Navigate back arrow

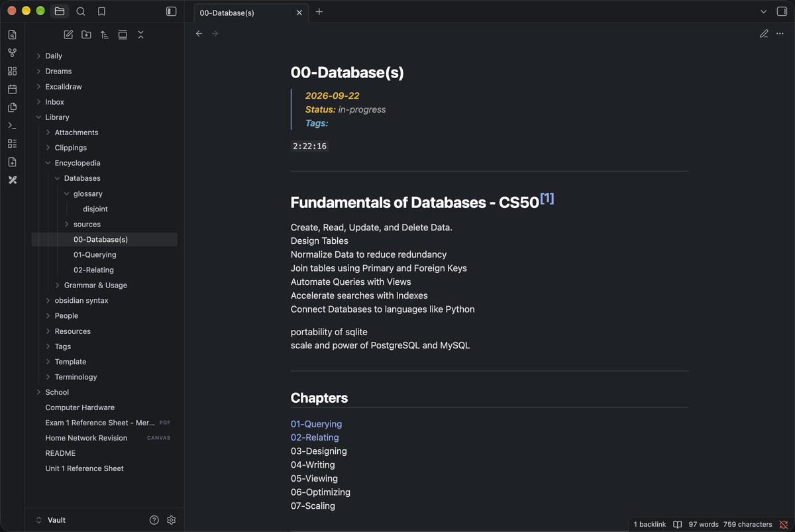click(199, 33)
